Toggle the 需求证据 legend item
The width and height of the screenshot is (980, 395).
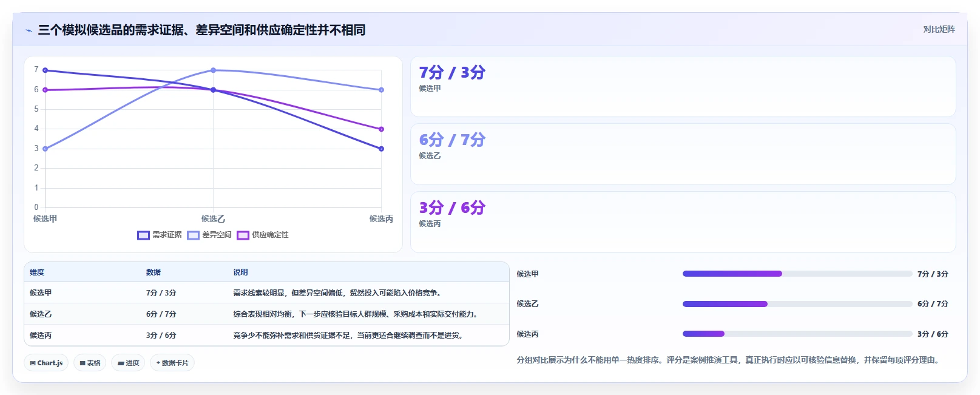[160, 235]
